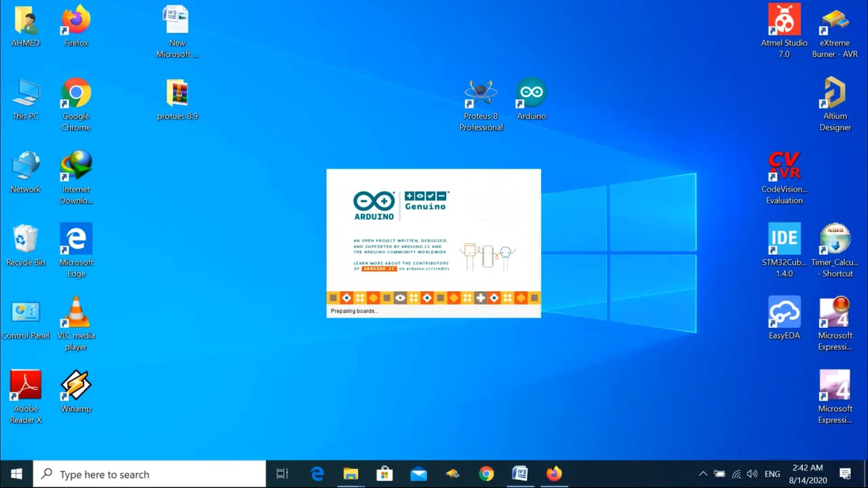Viewport: 868px width, 488px height.
Task: Open CodeVision AVR Evaluation shortcut
Action: pyautogui.click(x=784, y=179)
